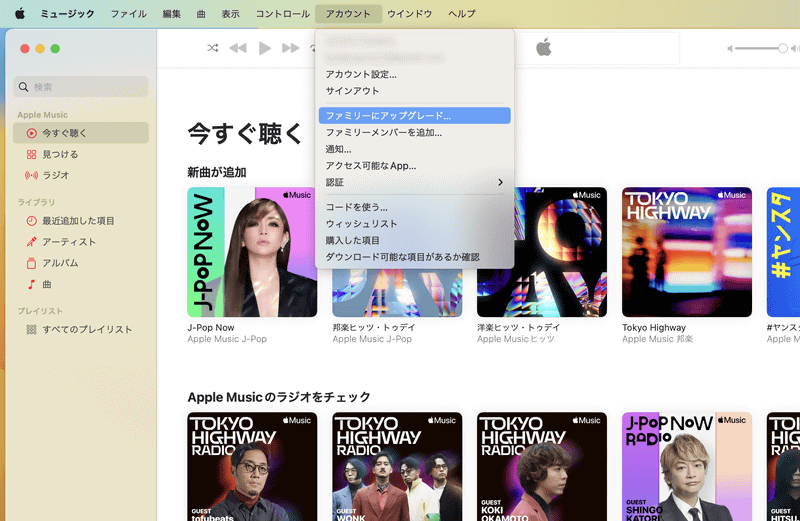800x521 pixels.
Task: Choose ファミリーにアップグレード...
Action: (414, 116)
